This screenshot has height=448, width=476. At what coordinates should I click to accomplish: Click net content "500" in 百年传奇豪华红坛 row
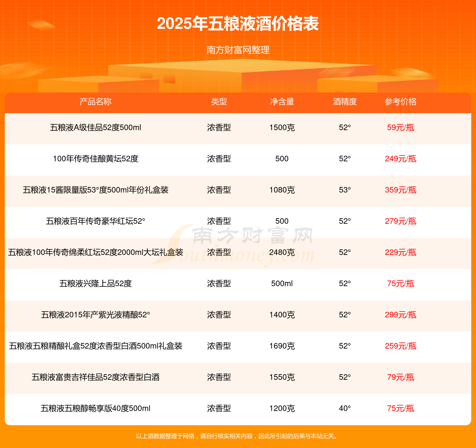click(282, 221)
